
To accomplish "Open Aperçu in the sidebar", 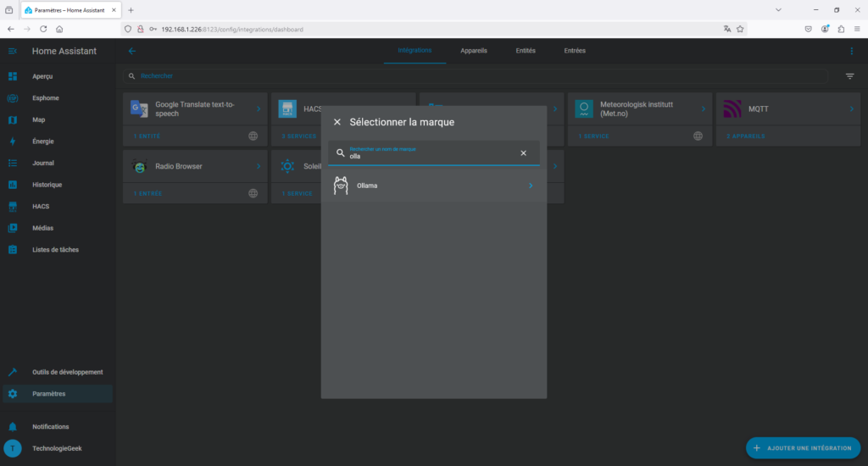I will tap(42, 76).
